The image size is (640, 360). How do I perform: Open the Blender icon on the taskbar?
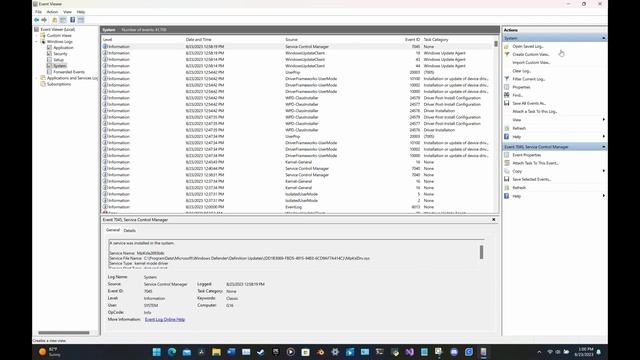click(320, 352)
